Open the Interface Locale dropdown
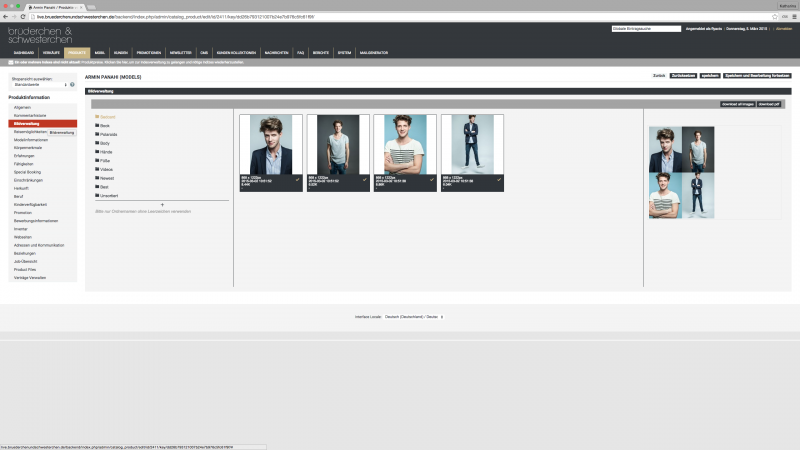Screen dimensions: 800x450 click(x=414, y=317)
